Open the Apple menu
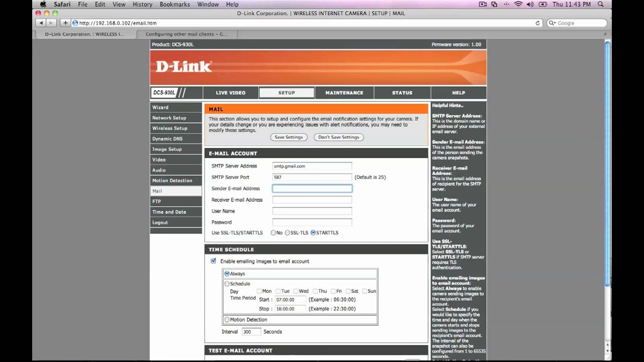Viewport: 644px width, 362px height. pyautogui.click(x=43, y=4)
